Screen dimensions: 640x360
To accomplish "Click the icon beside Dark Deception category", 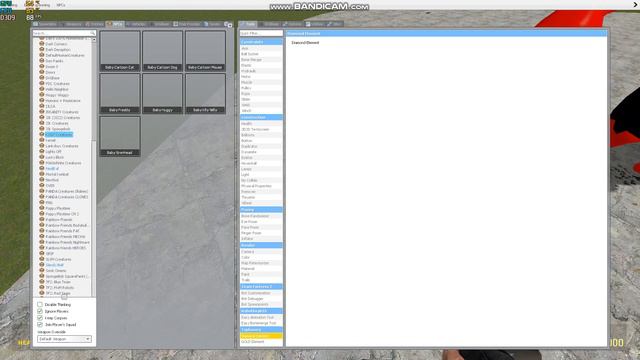I will [42, 49].
